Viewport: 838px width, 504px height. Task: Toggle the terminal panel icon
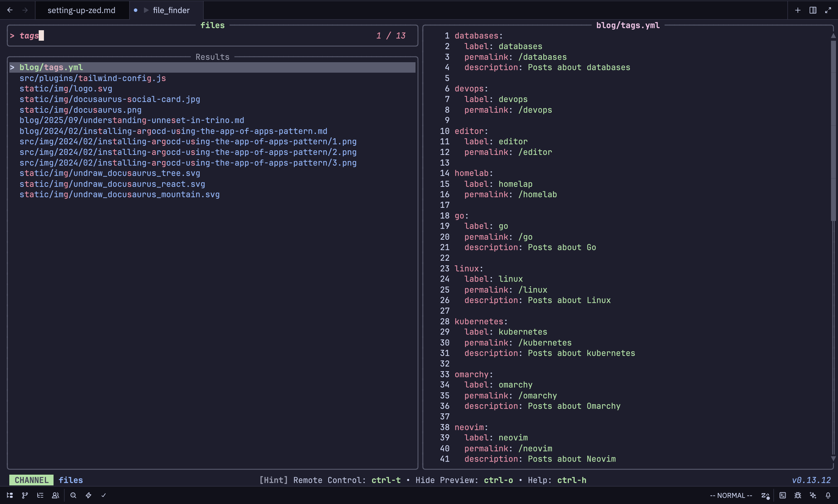(783, 495)
